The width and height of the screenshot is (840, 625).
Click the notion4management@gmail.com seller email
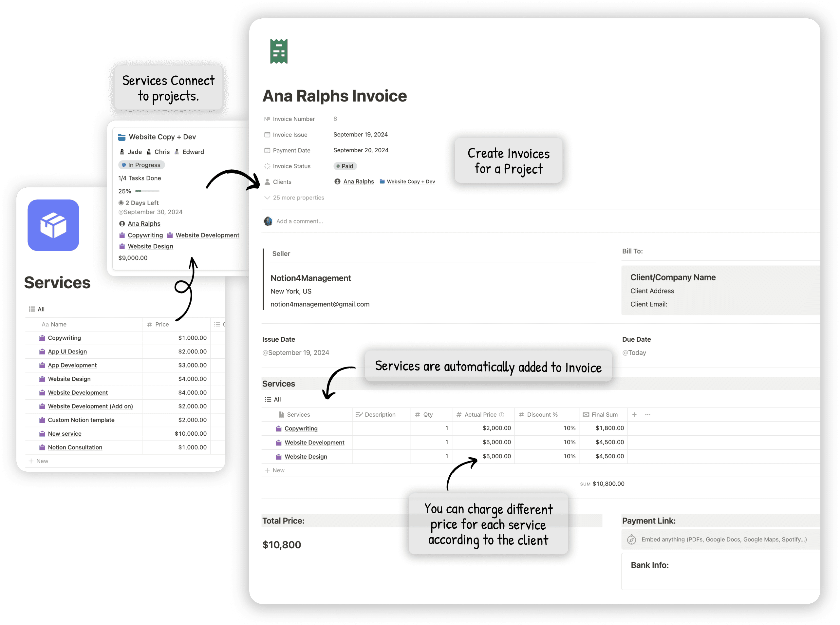[x=320, y=304]
